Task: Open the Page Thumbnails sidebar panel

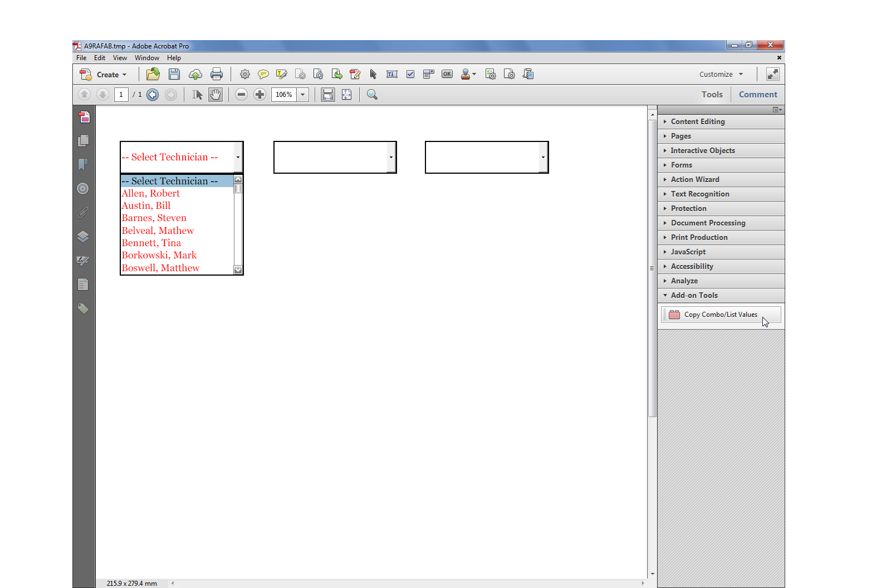Action: (x=83, y=141)
